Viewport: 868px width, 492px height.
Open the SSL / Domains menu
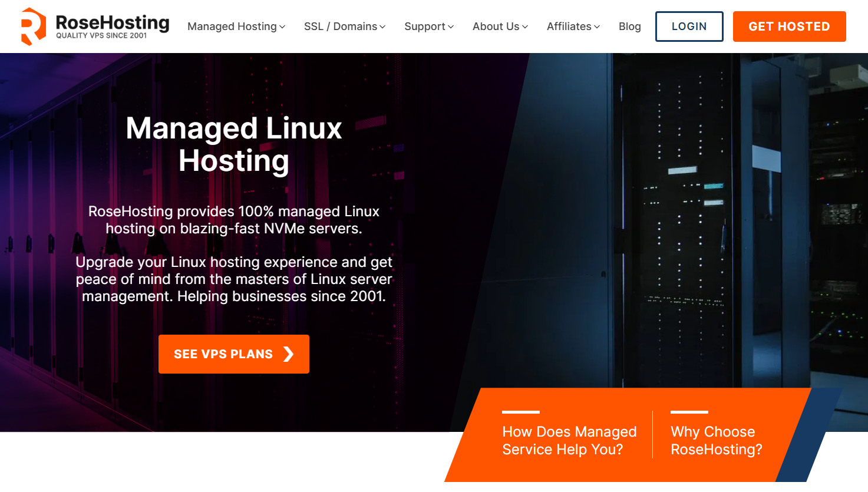pyautogui.click(x=340, y=27)
